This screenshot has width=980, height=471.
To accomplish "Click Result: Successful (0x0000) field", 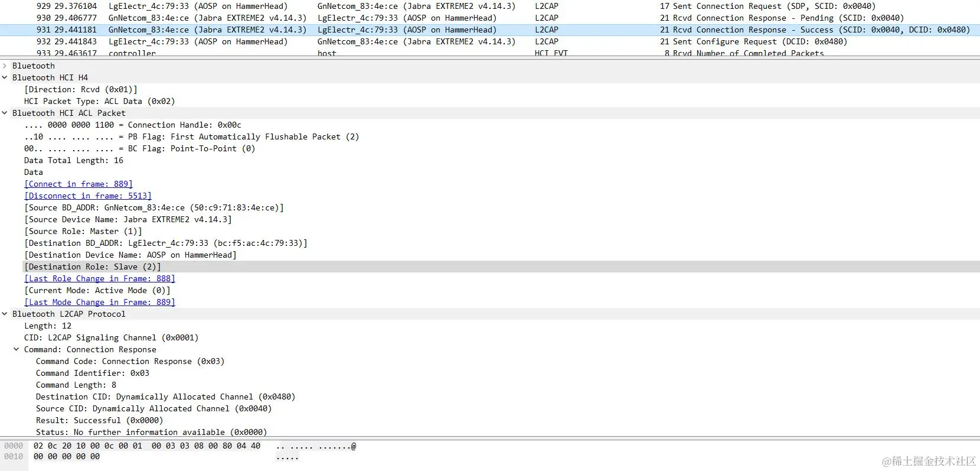I will tap(100, 420).
